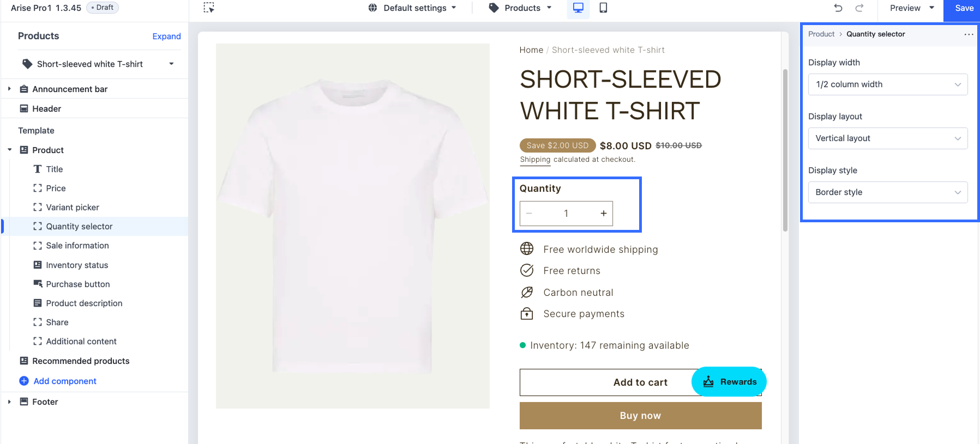Open the Default settings menu
Viewport: 980px width, 444px height.
coord(413,8)
